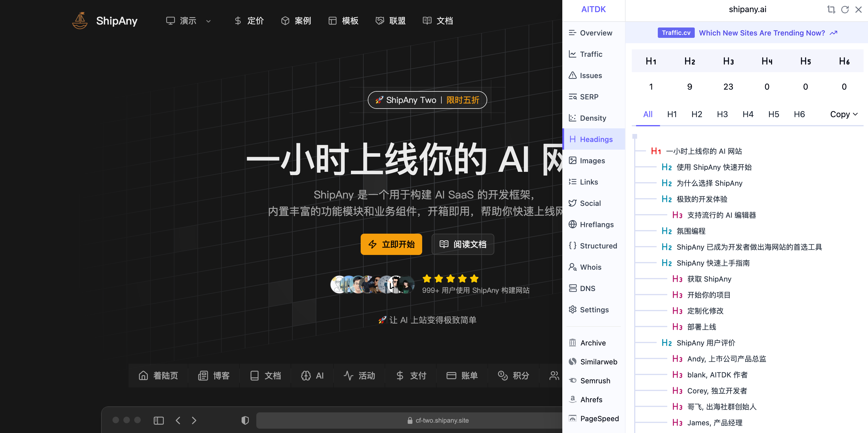
Task: Switch to the H3 headings filter tab
Action: click(722, 114)
